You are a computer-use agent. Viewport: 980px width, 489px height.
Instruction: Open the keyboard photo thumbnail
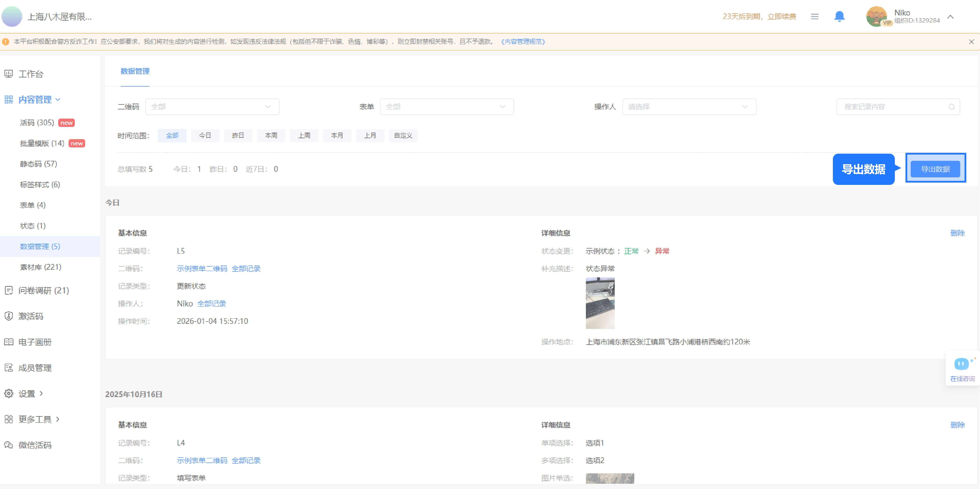(600, 303)
